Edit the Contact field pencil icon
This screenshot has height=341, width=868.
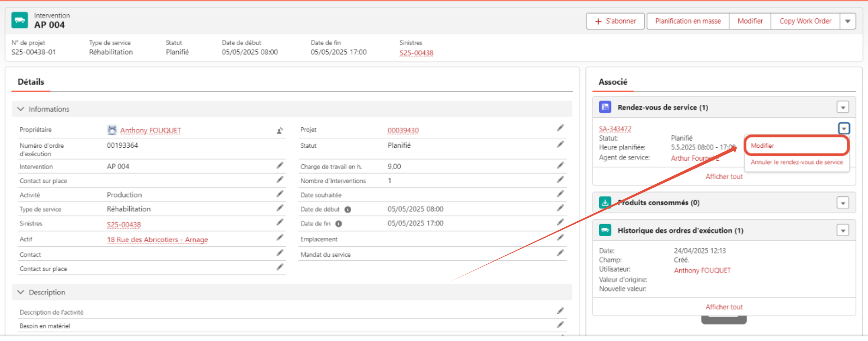click(x=280, y=253)
